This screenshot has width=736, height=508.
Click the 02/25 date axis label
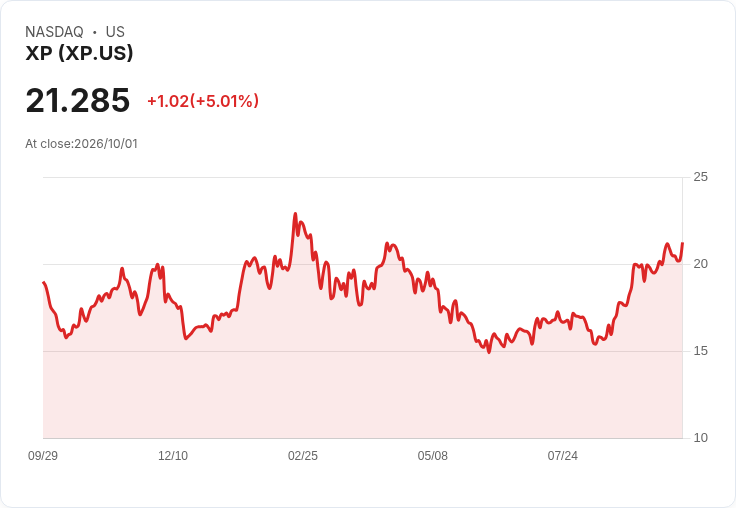point(303,456)
